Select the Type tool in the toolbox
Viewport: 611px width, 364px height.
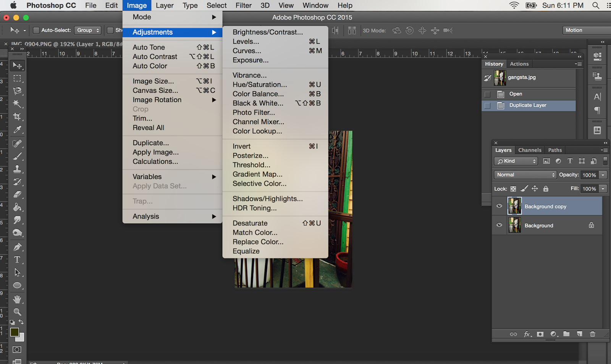point(17,260)
